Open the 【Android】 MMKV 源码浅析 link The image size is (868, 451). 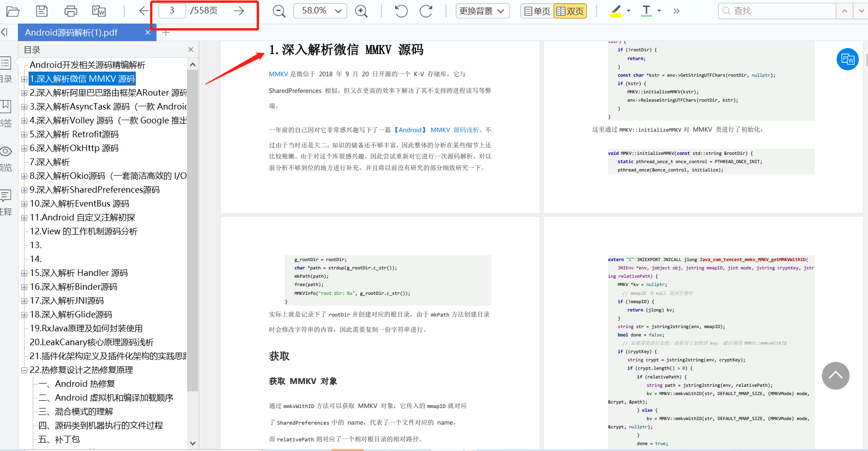click(435, 130)
